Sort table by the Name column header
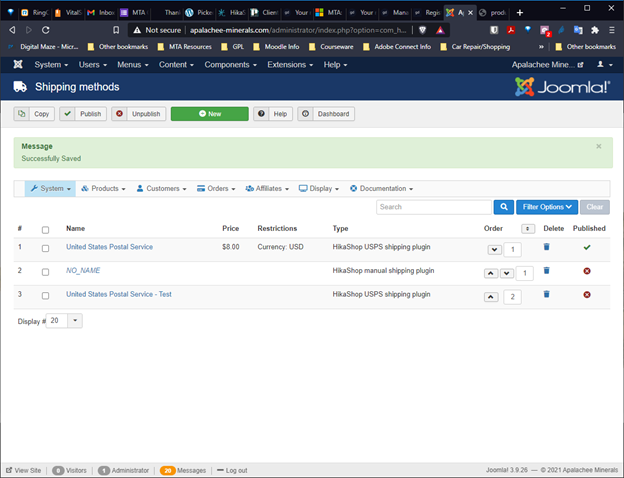The image size is (624, 478). tap(76, 228)
